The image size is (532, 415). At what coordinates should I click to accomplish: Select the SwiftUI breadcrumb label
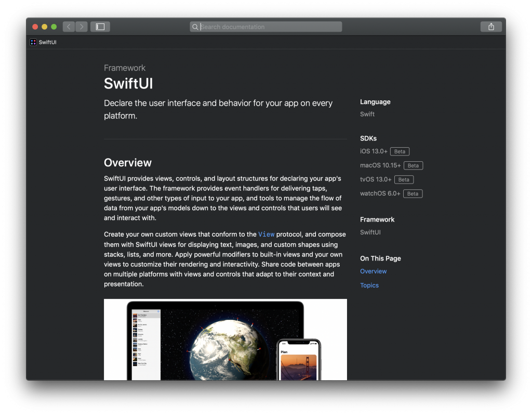[47, 42]
